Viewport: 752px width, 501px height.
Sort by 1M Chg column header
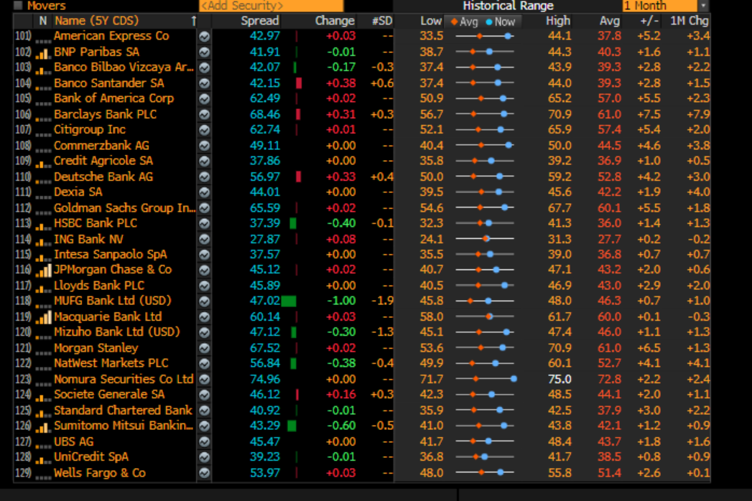pyautogui.click(x=689, y=21)
